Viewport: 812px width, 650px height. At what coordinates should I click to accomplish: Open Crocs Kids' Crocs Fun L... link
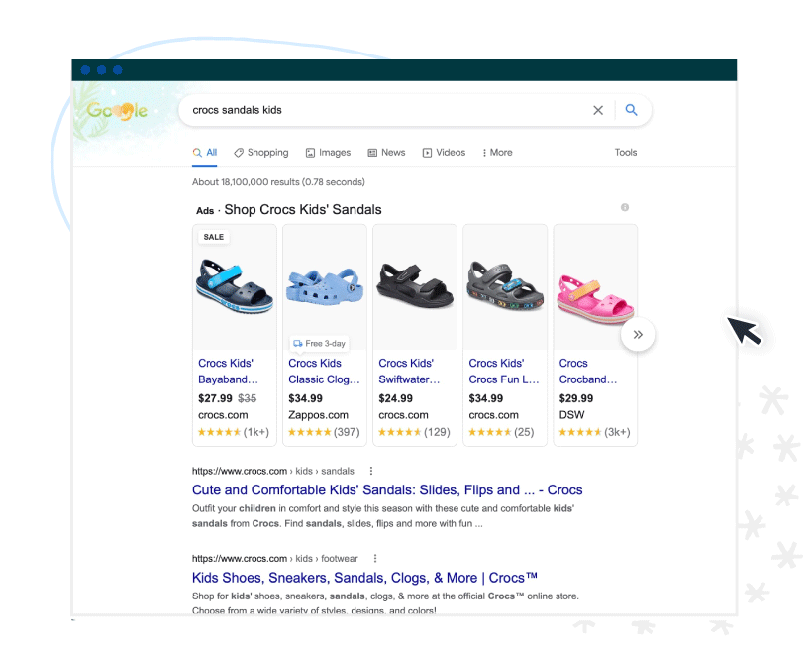click(x=504, y=372)
